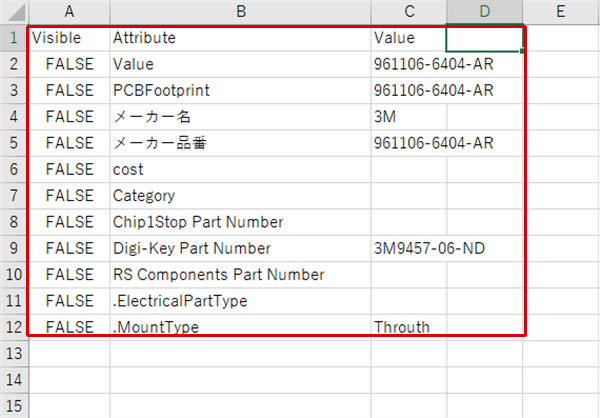Screen dimensions: 600x418
Task: Select row 13 header
Action: click(14, 353)
